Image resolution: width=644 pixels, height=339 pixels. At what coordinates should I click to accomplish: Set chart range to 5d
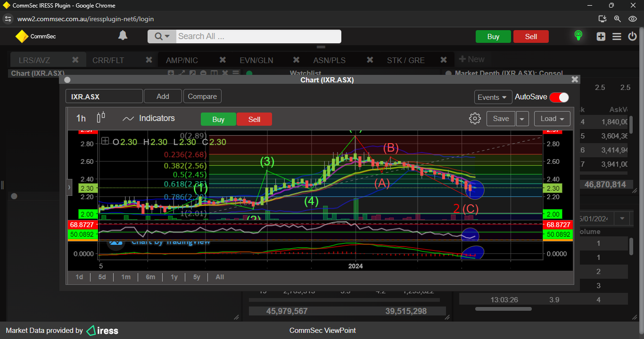point(102,277)
